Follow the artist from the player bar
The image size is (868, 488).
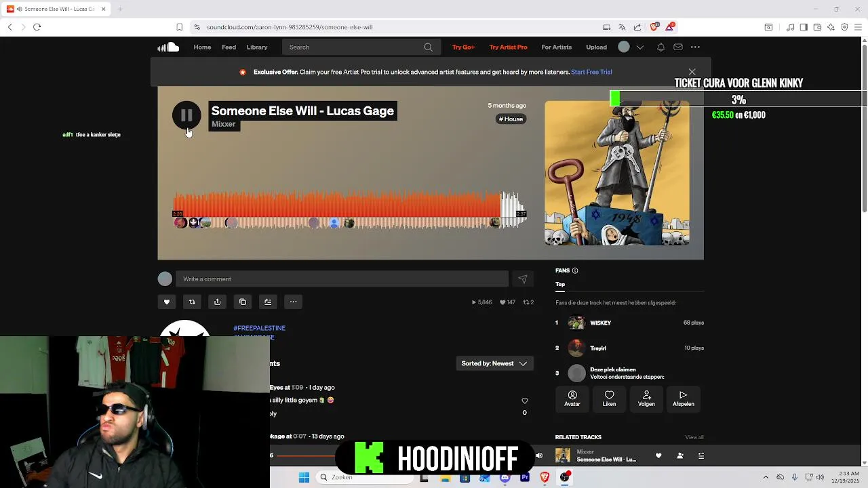coord(679,455)
